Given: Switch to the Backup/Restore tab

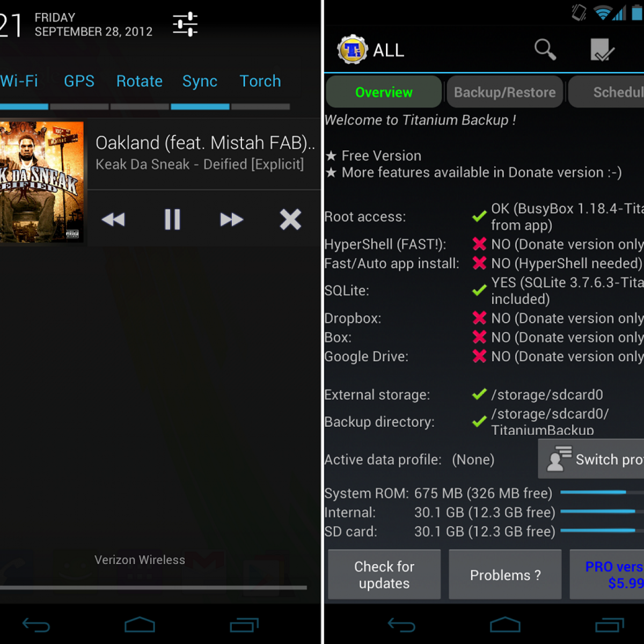Looking at the screenshot, I should (x=504, y=92).
